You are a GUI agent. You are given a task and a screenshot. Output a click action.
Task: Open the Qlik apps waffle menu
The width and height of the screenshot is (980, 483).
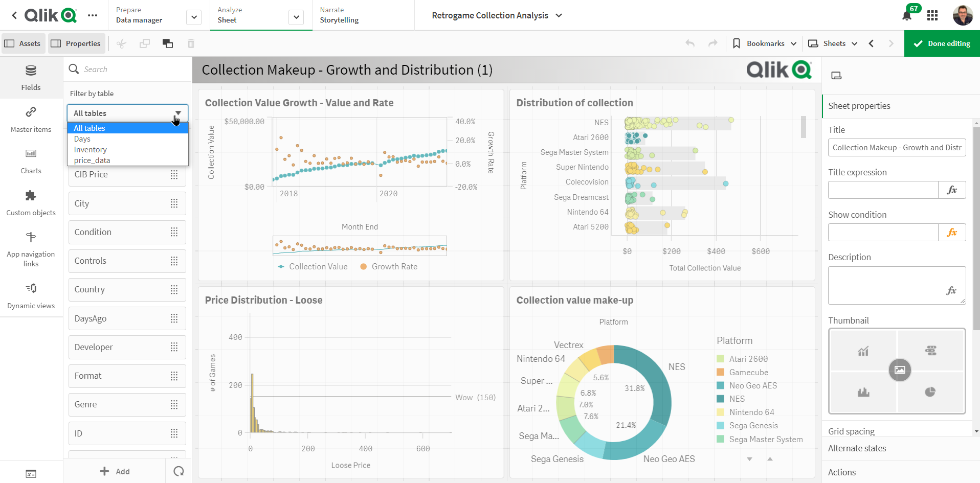coord(932,15)
